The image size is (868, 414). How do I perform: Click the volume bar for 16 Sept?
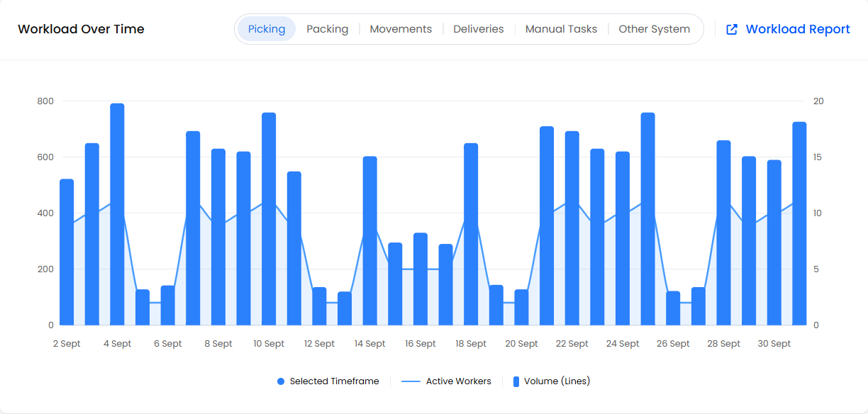click(421, 279)
